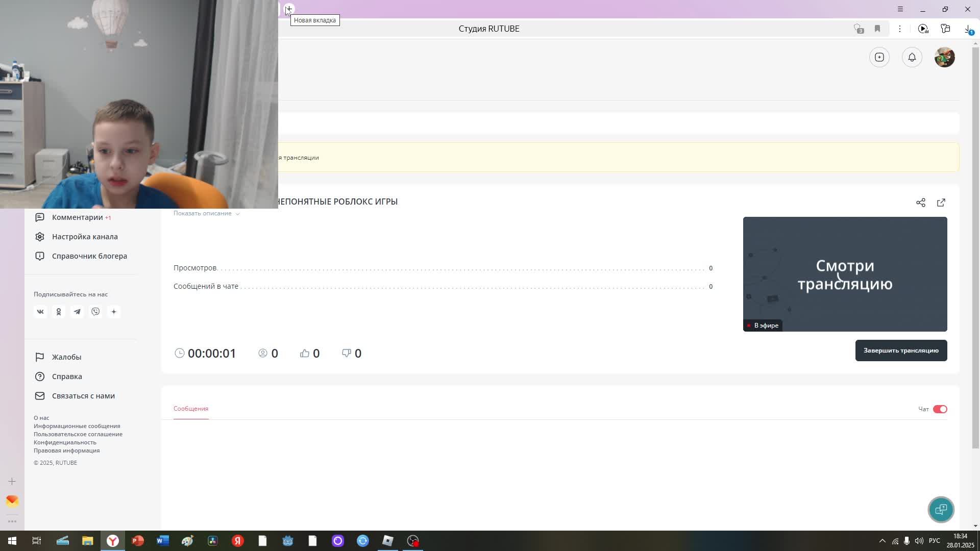Click the РУС language indicator
This screenshot has width=980, height=551.
[934, 541]
